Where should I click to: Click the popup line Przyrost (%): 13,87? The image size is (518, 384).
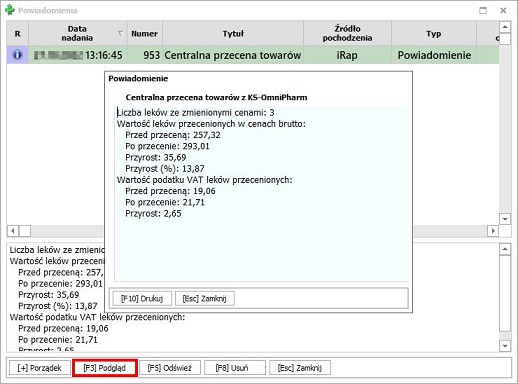click(165, 169)
